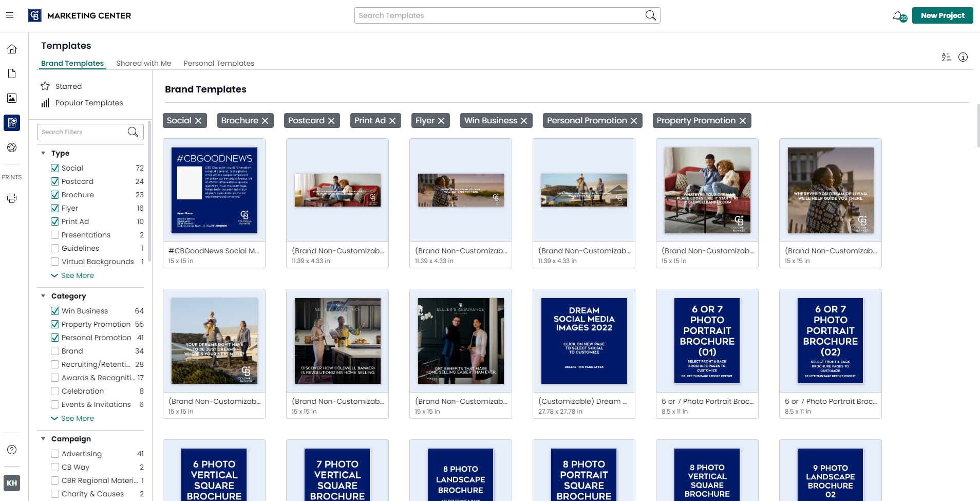Click magnifier icon in Search Filters box

click(x=133, y=132)
